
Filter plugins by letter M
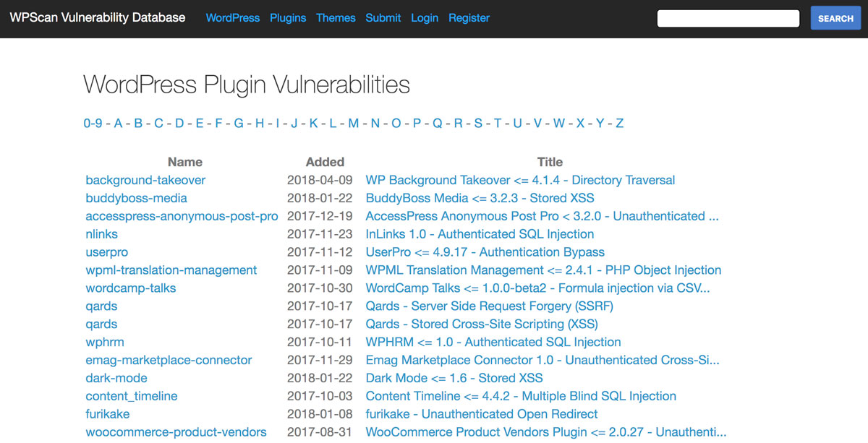pyautogui.click(x=353, y=124)
